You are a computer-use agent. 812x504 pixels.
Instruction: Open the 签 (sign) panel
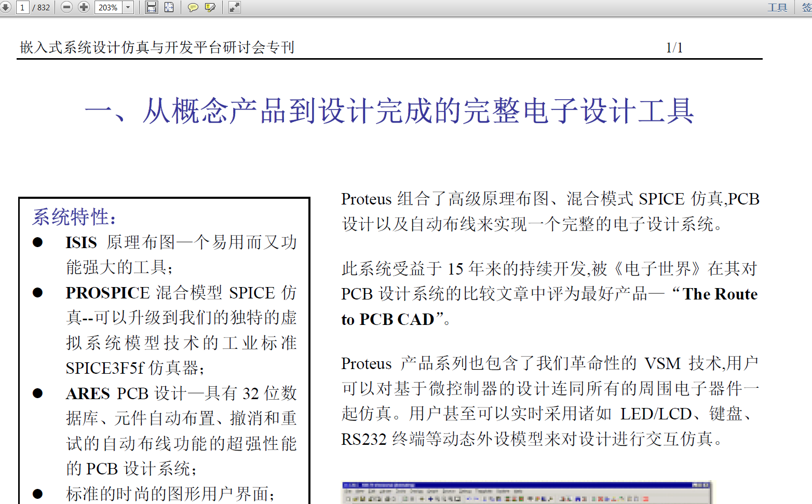pos(806,7)
